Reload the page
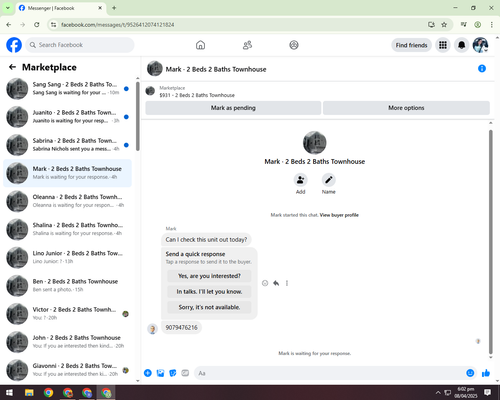 (x=37, y=25)
